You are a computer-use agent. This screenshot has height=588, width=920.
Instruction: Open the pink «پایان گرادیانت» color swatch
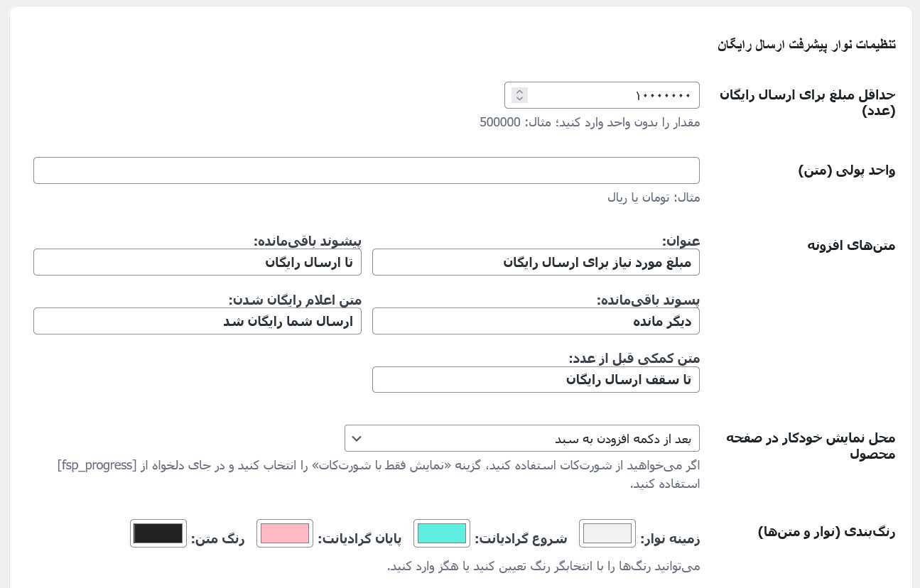(284, 533)
